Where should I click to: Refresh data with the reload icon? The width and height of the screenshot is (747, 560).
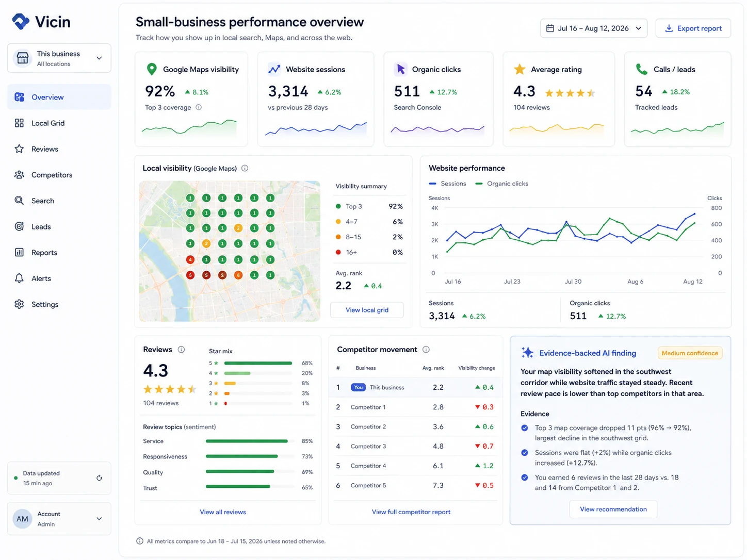[x=99, y=478]
